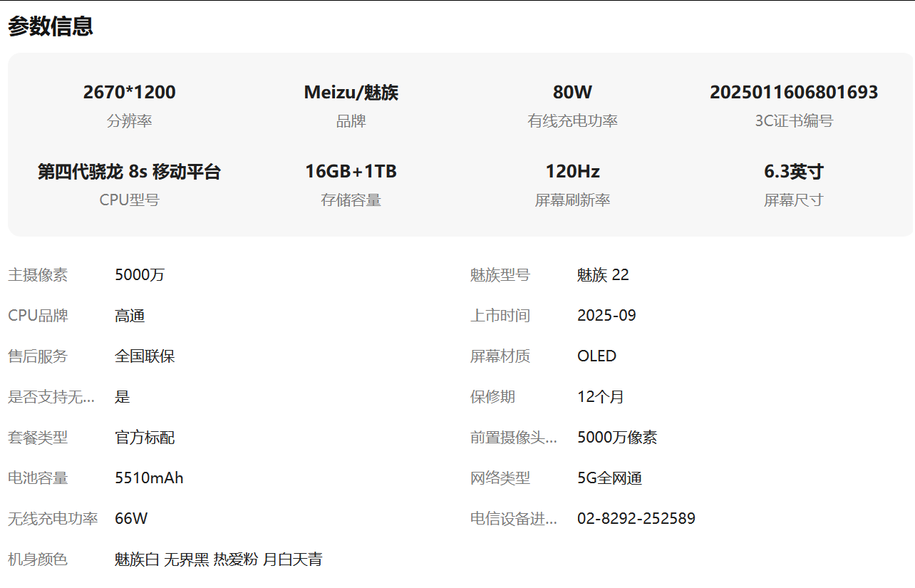
Task: Click the 6.3英寸 screen size value
Action: 794,172
